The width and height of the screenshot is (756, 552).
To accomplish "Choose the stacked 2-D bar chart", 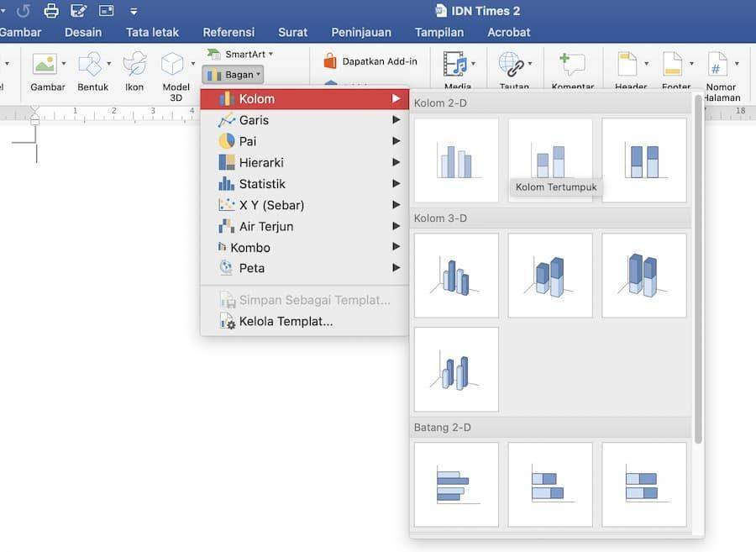I will (x=550, y=485).
